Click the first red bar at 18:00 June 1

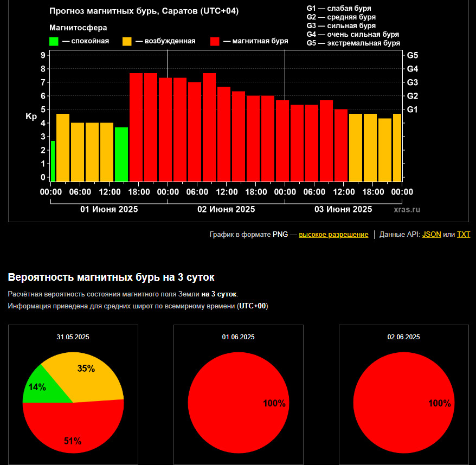[136, 127]
